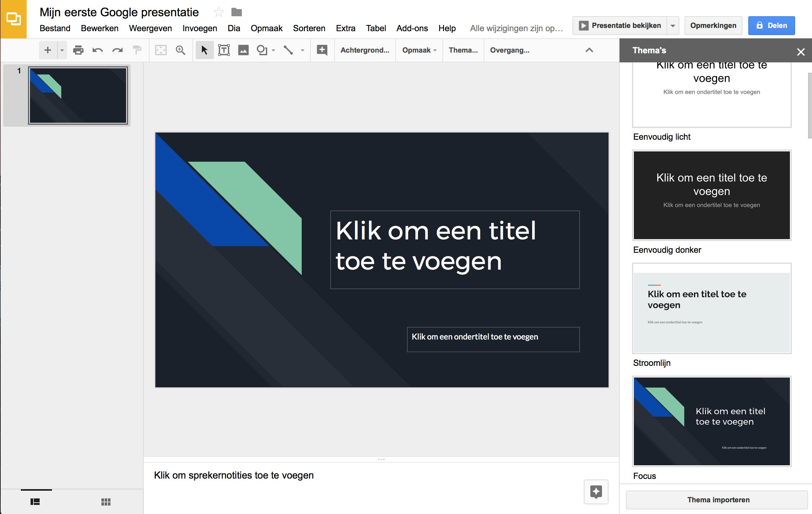Open the Sorteren menu
This screenshot has height=514, width=812.
click(x=309, y=28)
